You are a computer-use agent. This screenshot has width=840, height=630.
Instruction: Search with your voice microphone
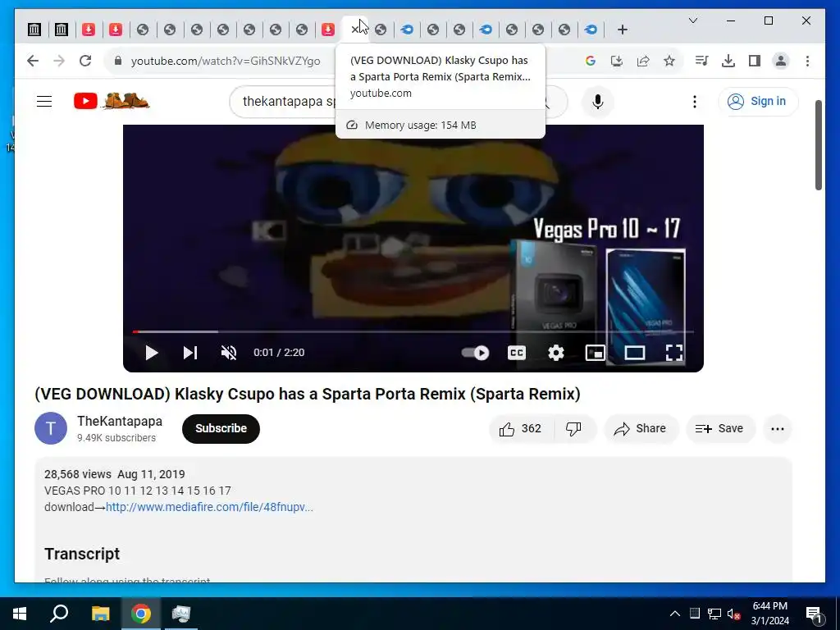[598, 101]
